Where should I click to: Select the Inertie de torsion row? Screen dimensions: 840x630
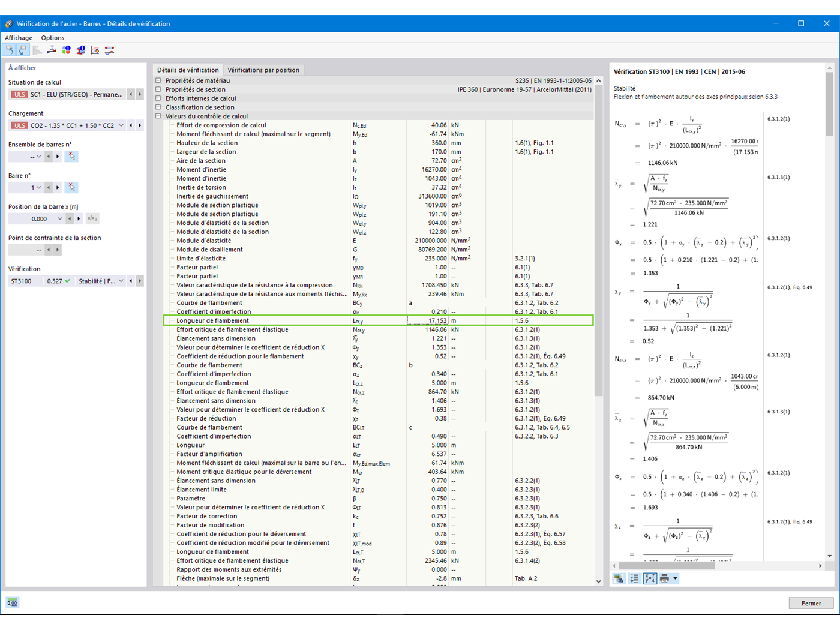(379, 188)
